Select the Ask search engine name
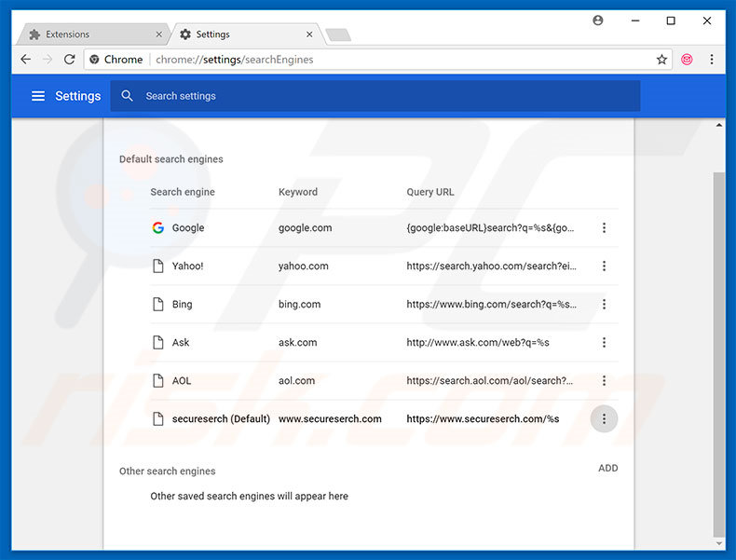Image resolution: width=736 pixels, height=560 pixels. pos(180,342)
